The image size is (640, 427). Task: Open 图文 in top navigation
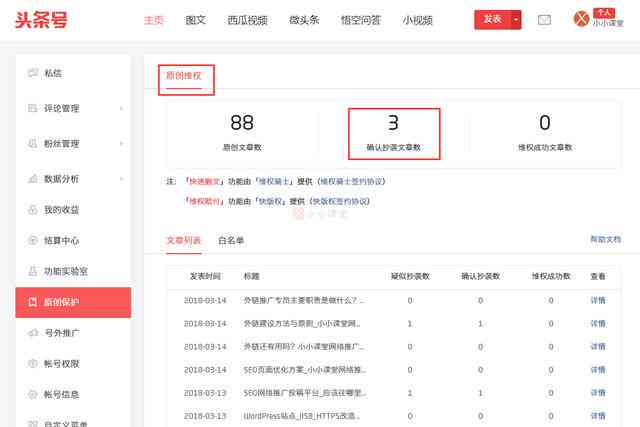click(x=196, y=20)
